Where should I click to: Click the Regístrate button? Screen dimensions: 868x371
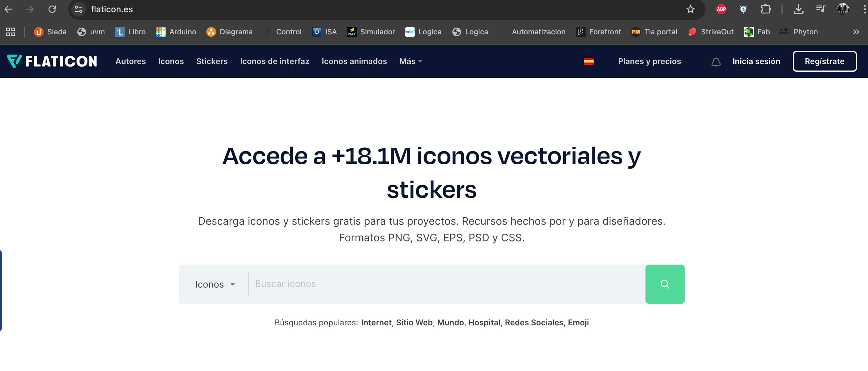tap(824, 61)
